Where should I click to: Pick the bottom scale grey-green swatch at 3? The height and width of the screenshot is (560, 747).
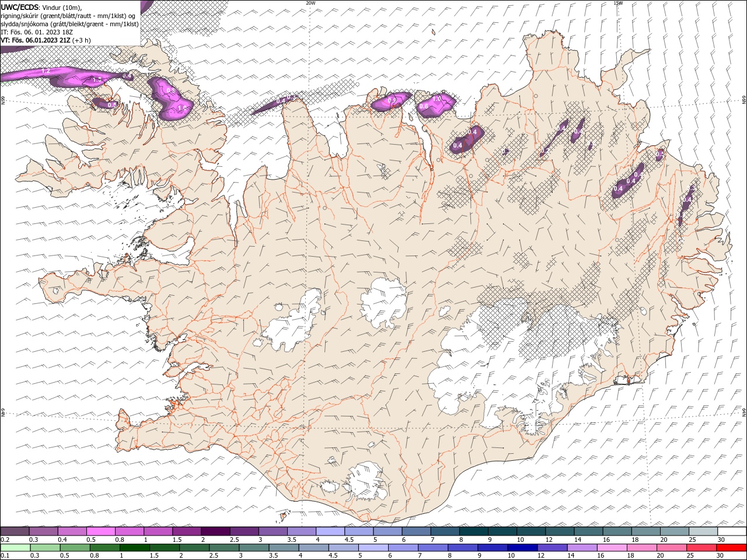[254, 548]
